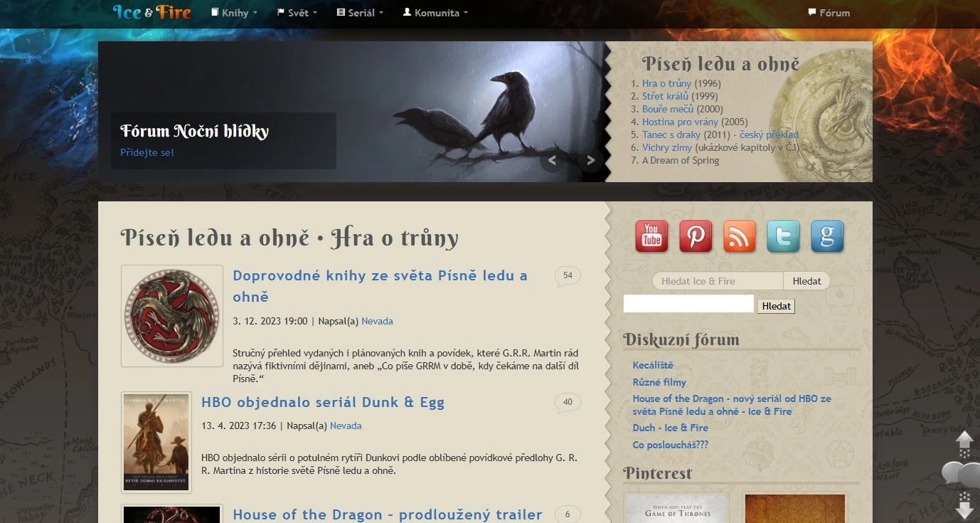Viewport: 980px width, 523px height.
Task: Open Bouře mečů book link
Action: 668,109
